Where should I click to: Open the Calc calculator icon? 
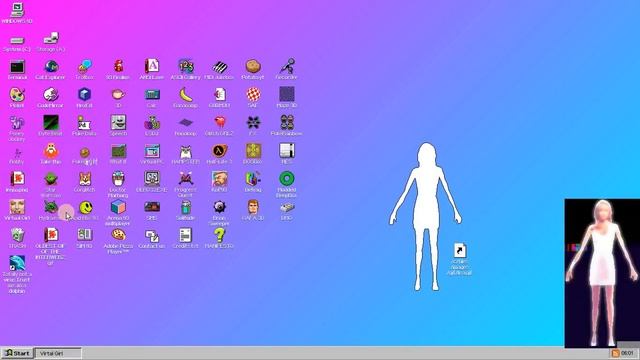[152, 95]
